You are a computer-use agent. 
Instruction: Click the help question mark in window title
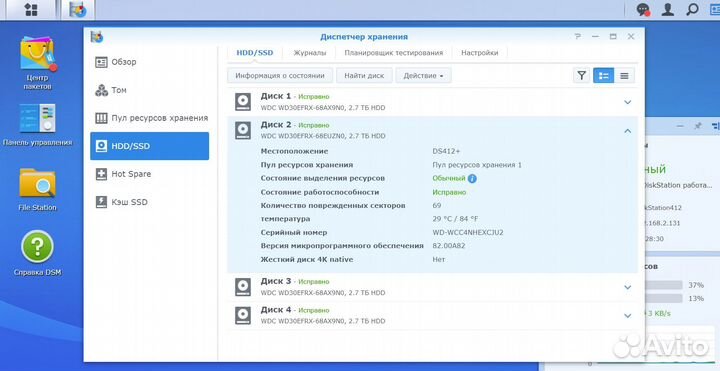tap(578, 37)
